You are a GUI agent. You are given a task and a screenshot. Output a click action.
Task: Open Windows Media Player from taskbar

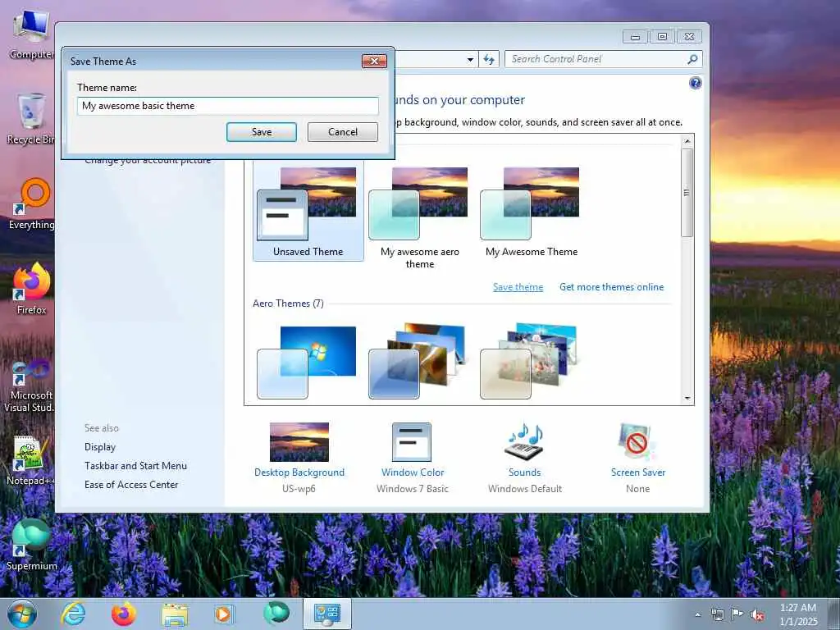coord(223,614)
